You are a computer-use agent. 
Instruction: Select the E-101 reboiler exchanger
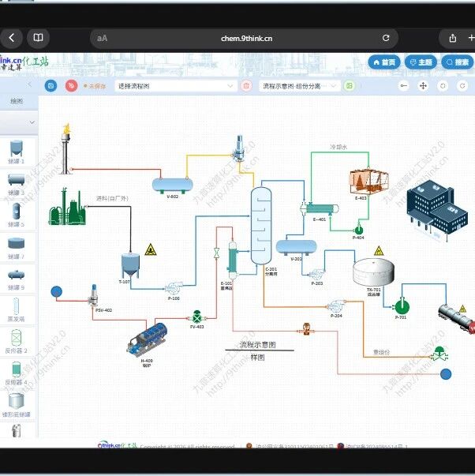(232, 260)
